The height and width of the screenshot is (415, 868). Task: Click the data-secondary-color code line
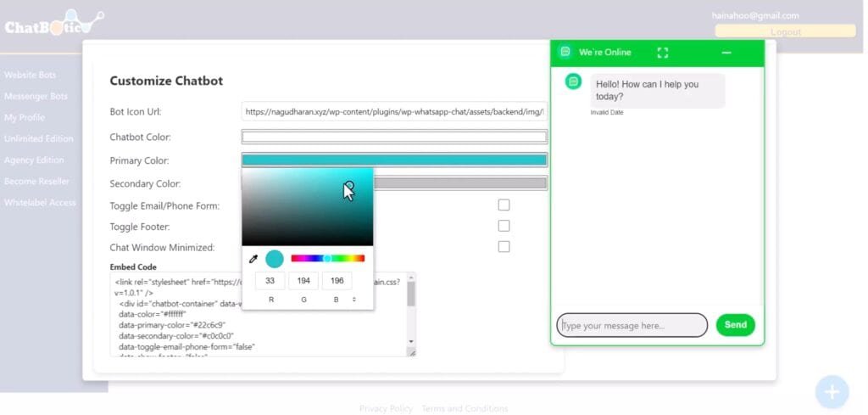click(x=176, y=336)
